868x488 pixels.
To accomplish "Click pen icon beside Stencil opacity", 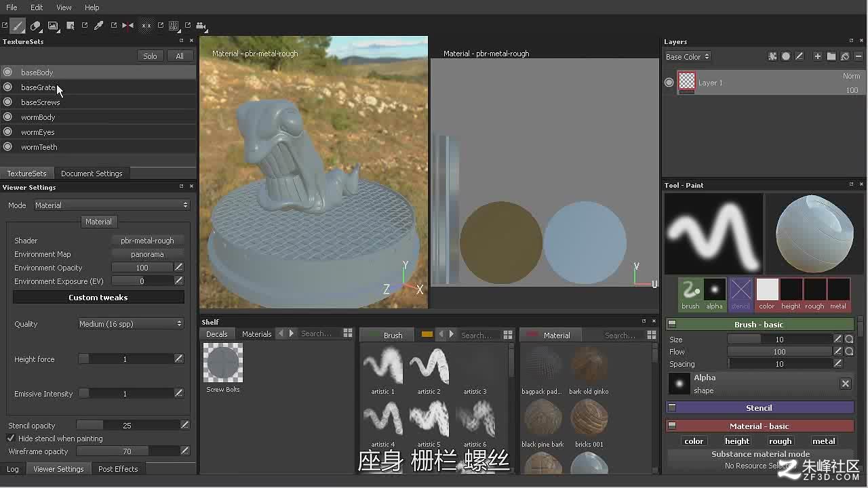I will (x=184, y=425).
